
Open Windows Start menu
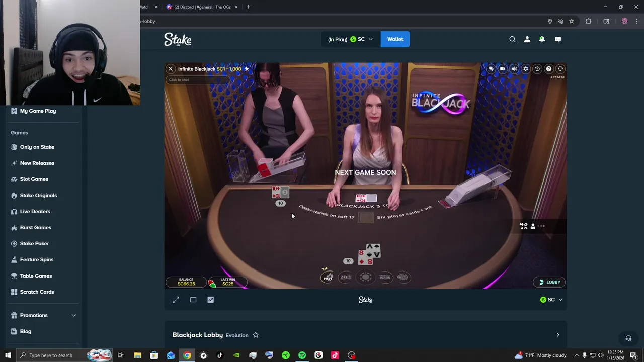[8, 355]
